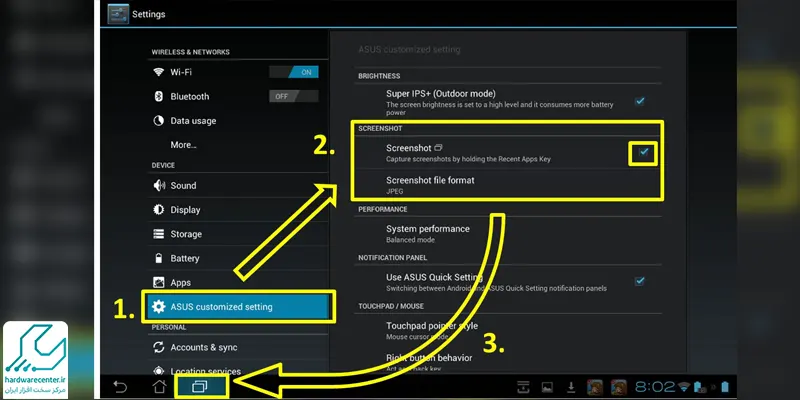Select the Sound label in sidebar
The width and height of the screenshot is (800, 400).
pyautogui.click(x=183, y=186)
